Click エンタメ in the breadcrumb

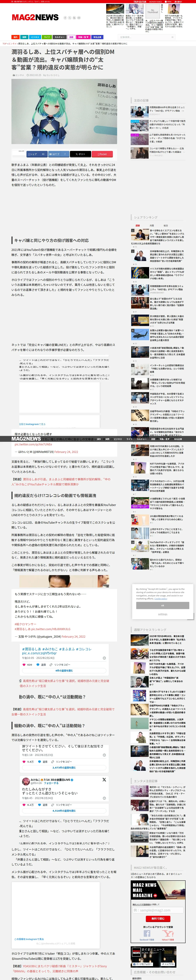[x=13, y=44]
